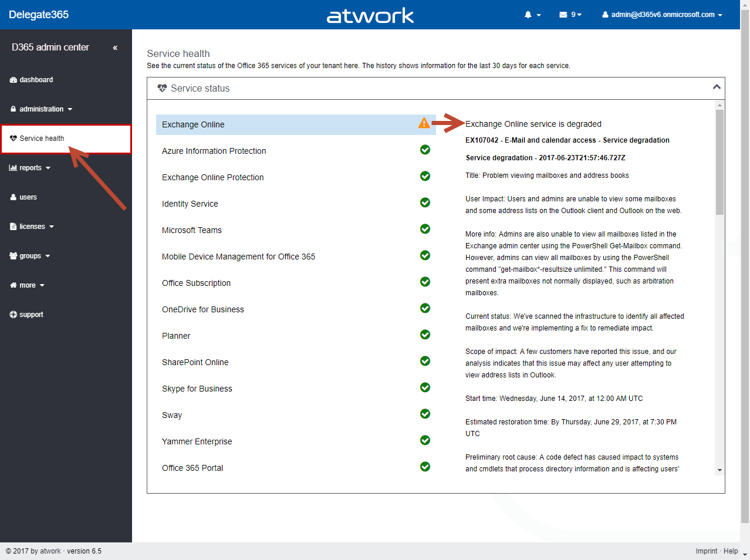Screen dimensions: 750x560
Task: Collapse the sidebar with double chevron icon
Action: point(115,48)
